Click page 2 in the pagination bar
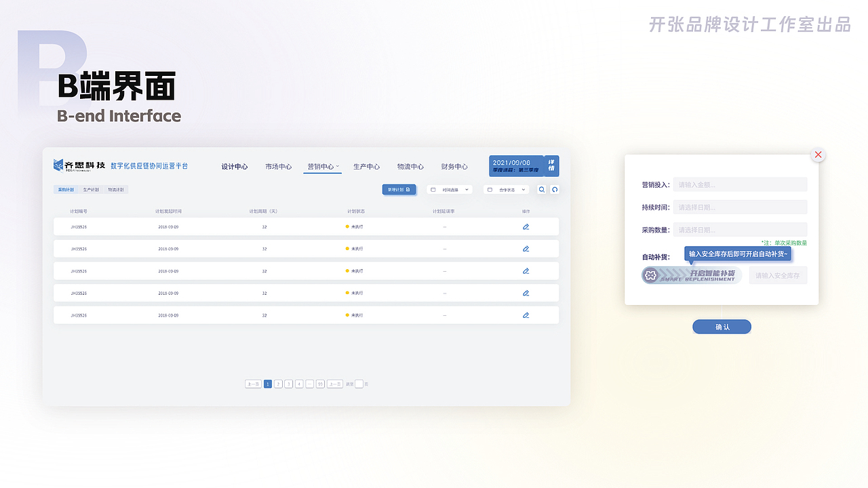 tap(277, 384)
